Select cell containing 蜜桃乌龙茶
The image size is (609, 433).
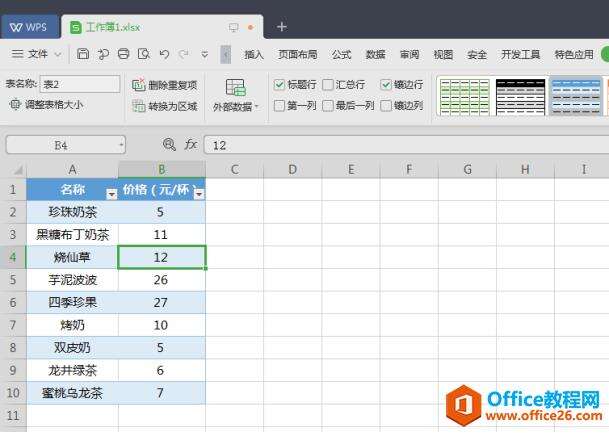click(72, 393)
